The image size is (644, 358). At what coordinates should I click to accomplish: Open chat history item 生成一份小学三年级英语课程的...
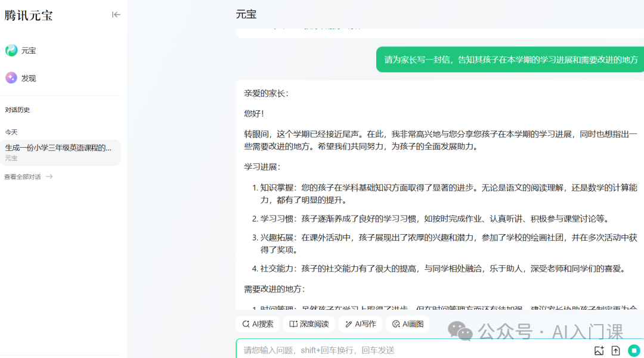click(61, 152)
